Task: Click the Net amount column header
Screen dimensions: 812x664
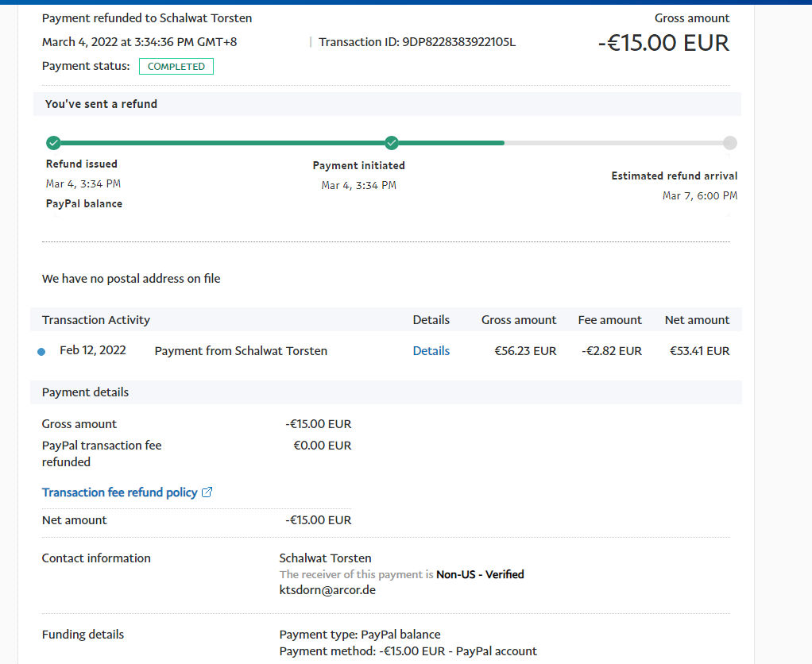Action: (x=697, y=320)
